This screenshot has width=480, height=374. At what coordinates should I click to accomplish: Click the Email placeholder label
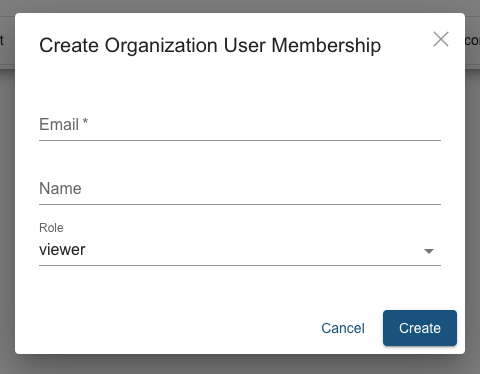pyautogui.click(x=59, y=124)
